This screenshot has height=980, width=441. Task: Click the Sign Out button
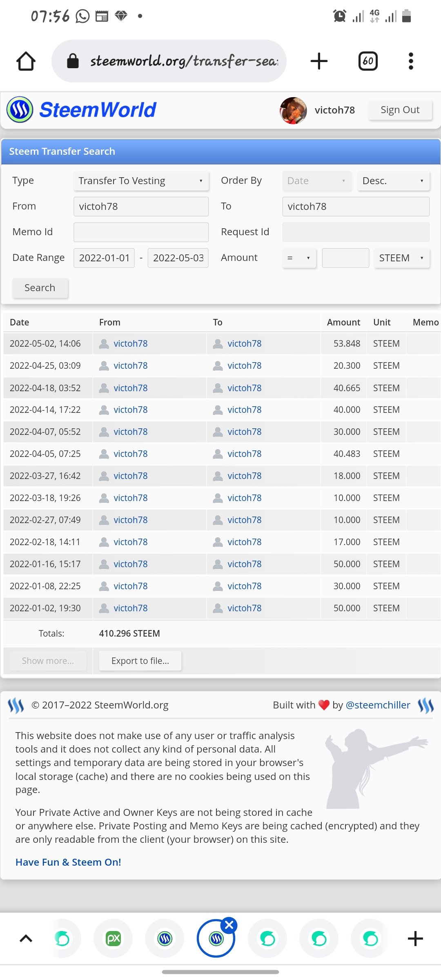400,110
